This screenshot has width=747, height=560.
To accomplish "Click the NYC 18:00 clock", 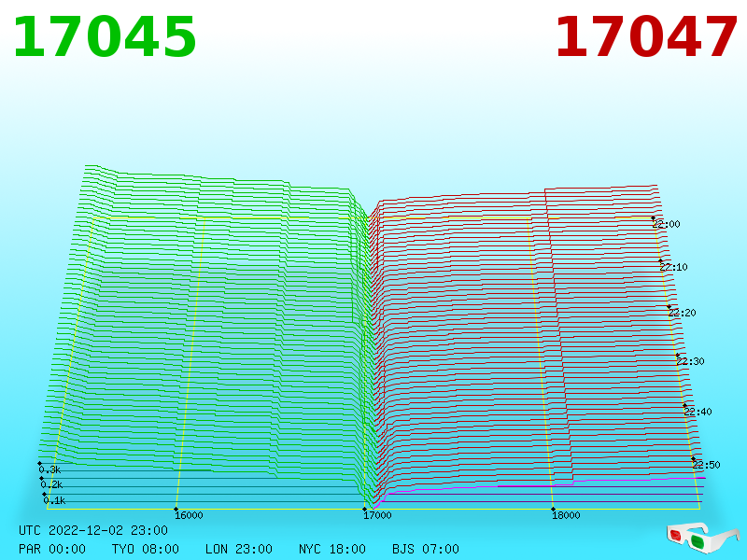I will 332,549.
